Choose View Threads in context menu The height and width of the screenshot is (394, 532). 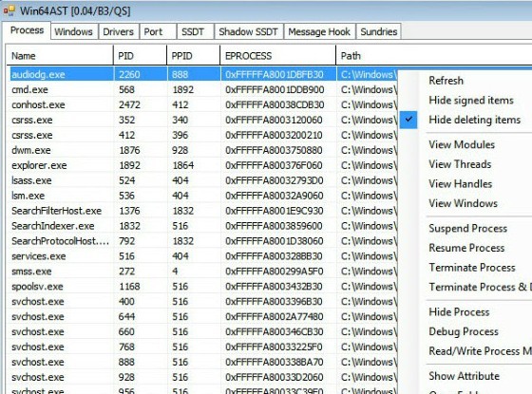click(x=460, y=164)
